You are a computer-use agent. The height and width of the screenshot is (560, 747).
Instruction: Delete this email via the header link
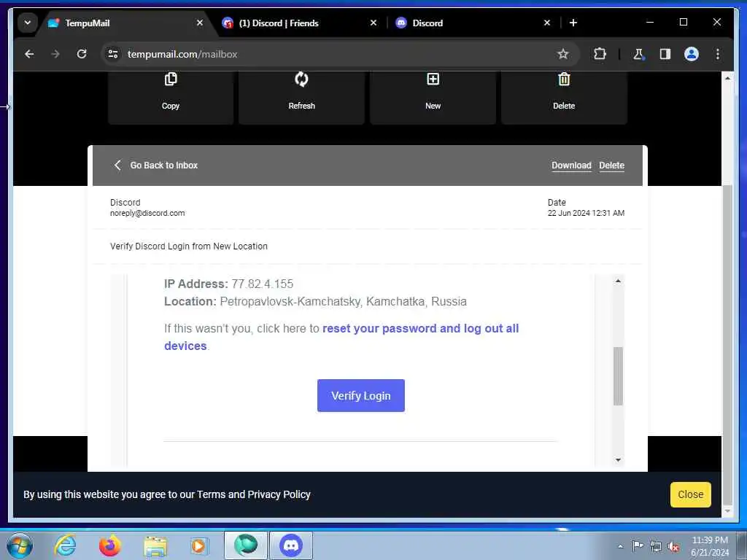point(612,166)
